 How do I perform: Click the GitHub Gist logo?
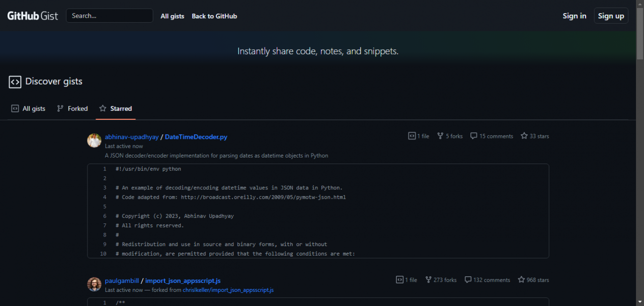pos(32,16)
